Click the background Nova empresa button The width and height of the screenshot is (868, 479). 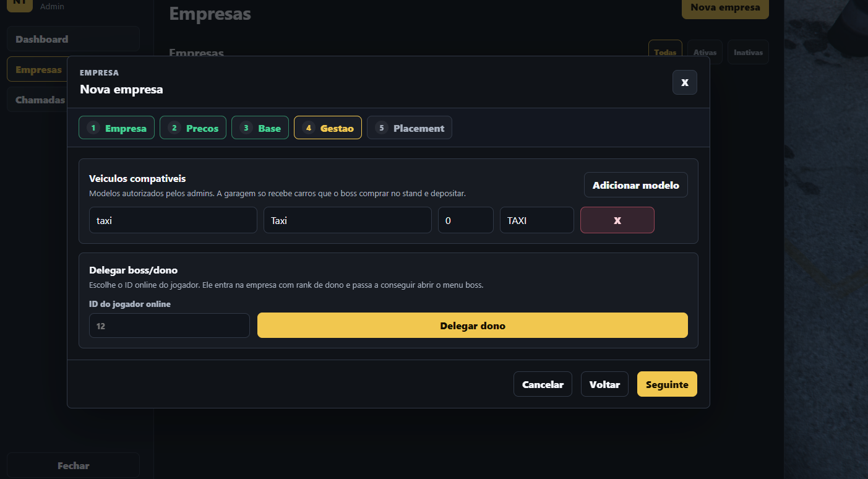tap(725, 8)
